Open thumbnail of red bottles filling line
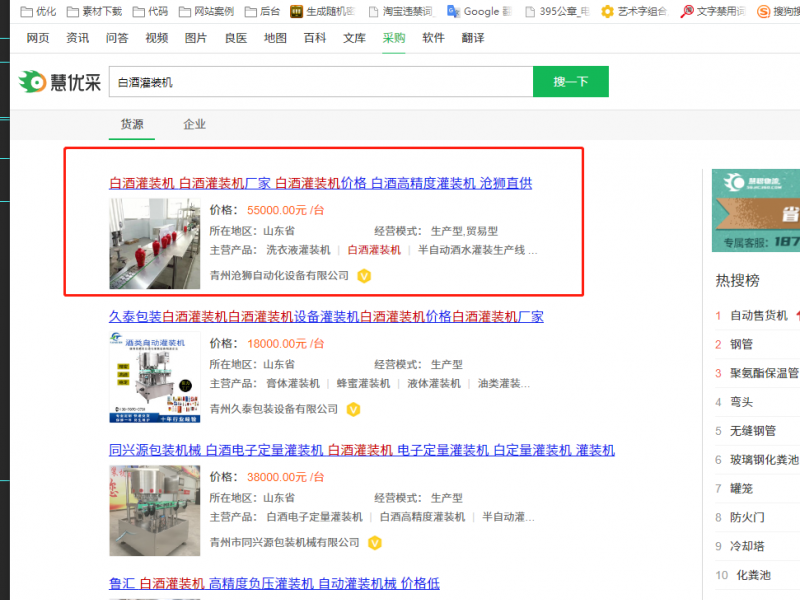Screen dimensions: 800x600 coord(155,244)
